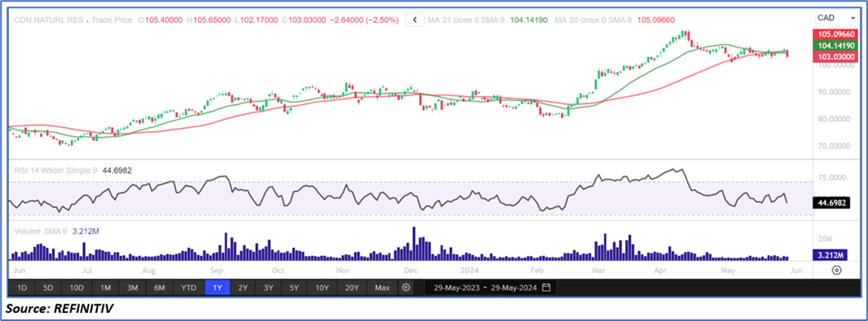Click the 3.212M volume tag
Viewport: 868px width, 321px height.
click(x=831, y=255)
